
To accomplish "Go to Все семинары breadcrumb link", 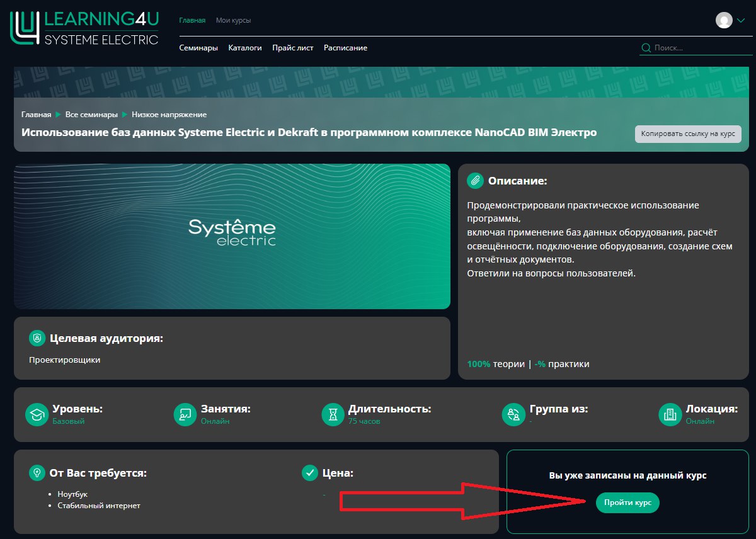I will [x=91, y=115].
